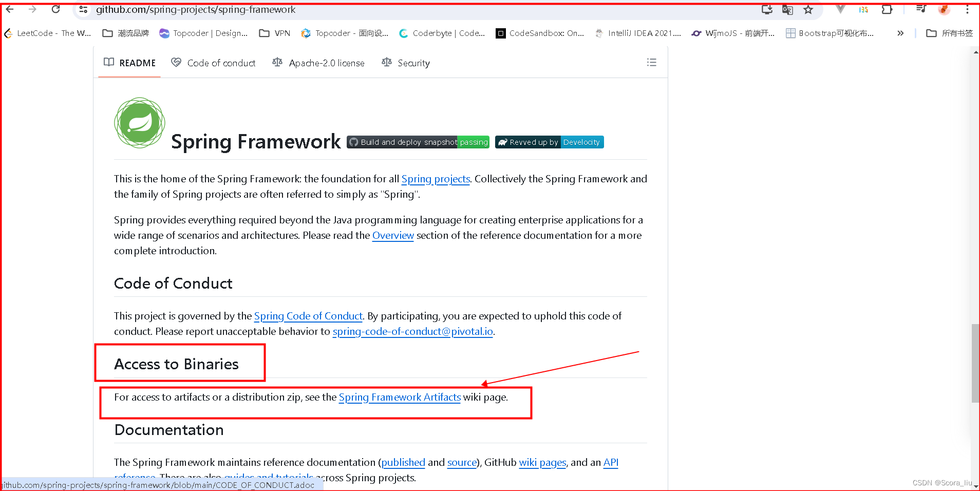Screen dimensions: 980x491
Task: Open the 所有书签 bookmarks folder
Action: coord(950,33)
